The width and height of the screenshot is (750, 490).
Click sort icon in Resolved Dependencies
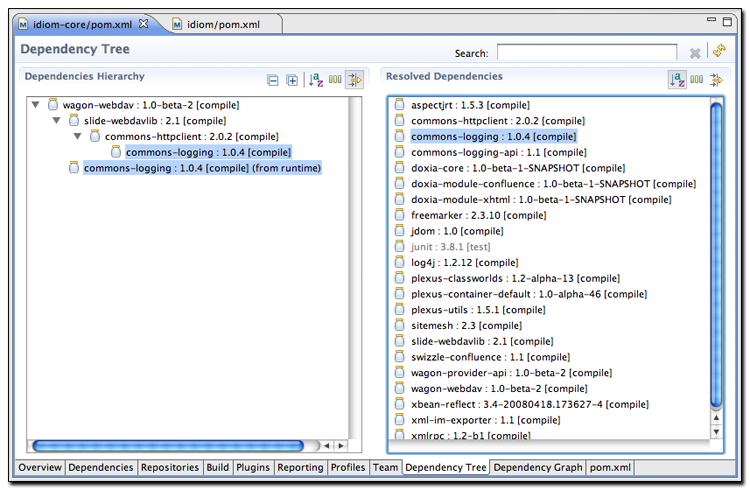pyautogui.click(x=677, y=80)
